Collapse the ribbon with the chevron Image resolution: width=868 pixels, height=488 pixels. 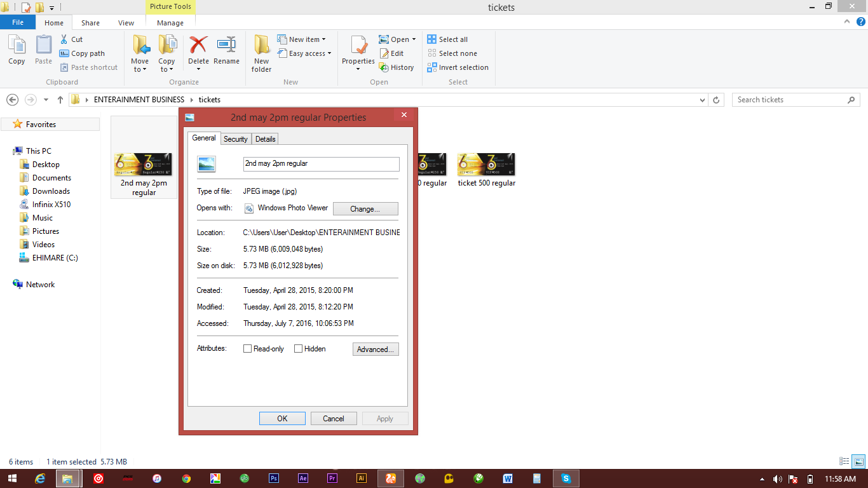tap(846, 21)
